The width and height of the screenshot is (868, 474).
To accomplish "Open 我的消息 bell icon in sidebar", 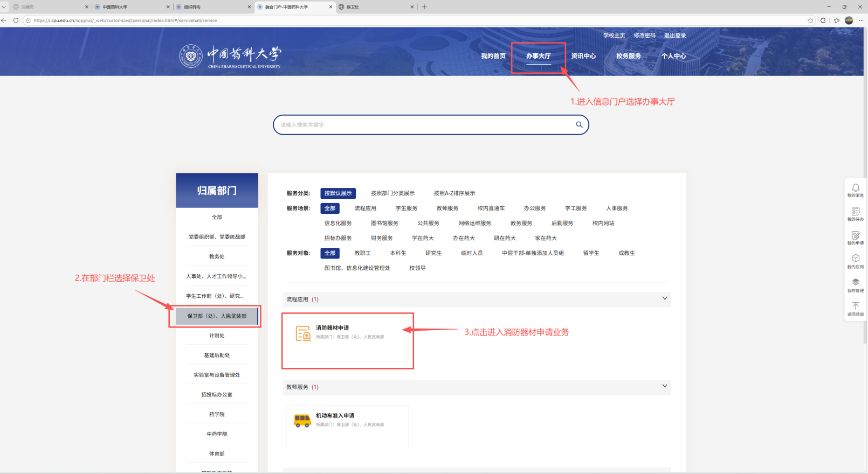I will (855, 188).
